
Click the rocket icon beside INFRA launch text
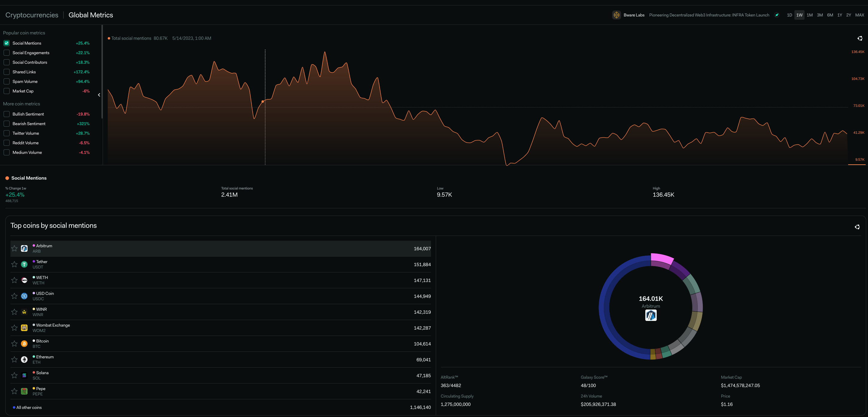point(776,15)
